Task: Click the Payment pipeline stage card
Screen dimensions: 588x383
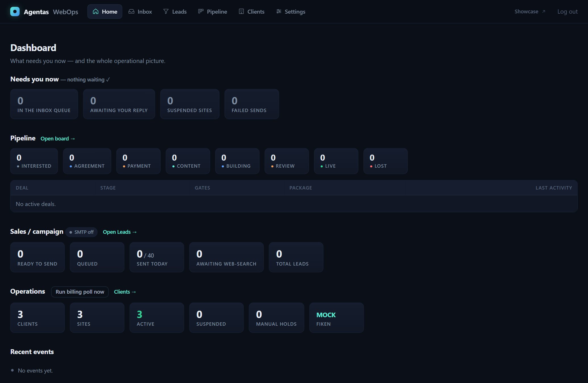Action: point(138,161)
